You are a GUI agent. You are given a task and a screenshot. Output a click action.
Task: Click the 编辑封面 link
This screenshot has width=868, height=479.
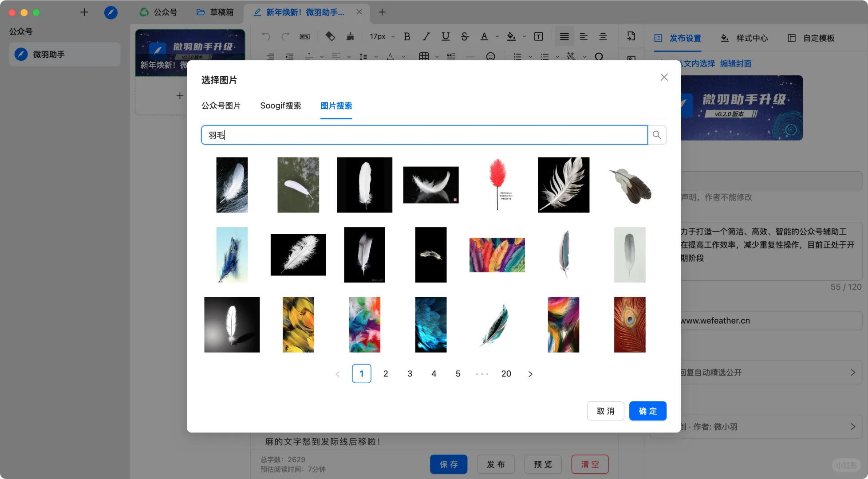tap(737, 63)
